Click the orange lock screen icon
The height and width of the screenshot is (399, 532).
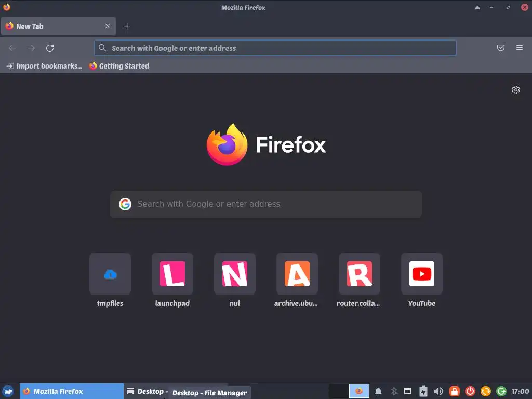[x=454, y=391]
